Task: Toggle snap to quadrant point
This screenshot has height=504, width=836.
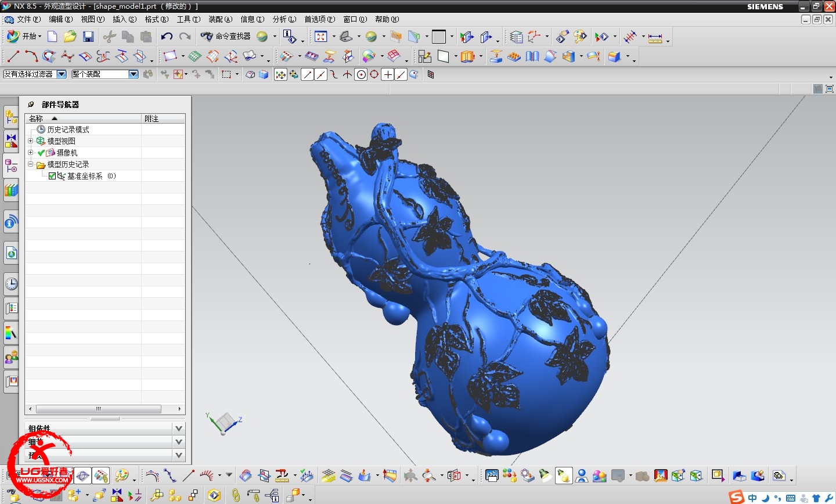Action: click(374, 74)
